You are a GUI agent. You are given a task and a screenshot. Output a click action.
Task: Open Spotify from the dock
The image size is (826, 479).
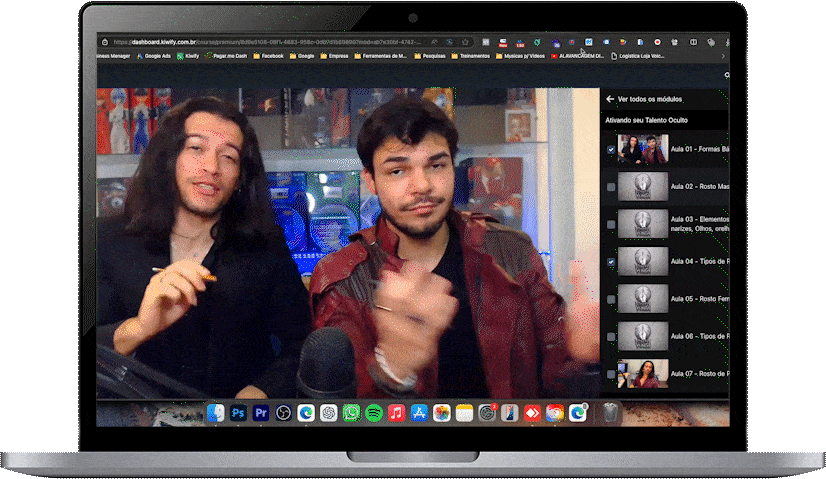point(374,413)
